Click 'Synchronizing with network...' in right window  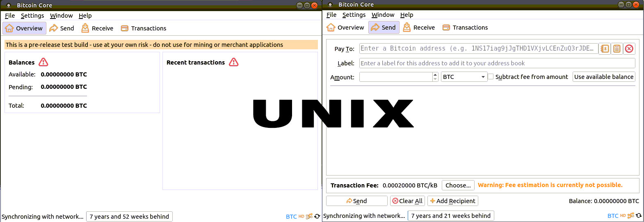364,216
